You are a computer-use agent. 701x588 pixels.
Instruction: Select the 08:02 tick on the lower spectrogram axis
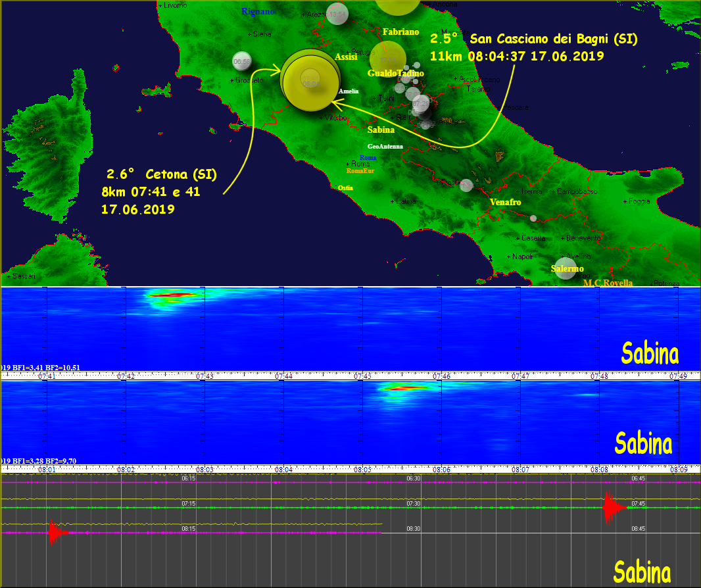click(126, 470)
